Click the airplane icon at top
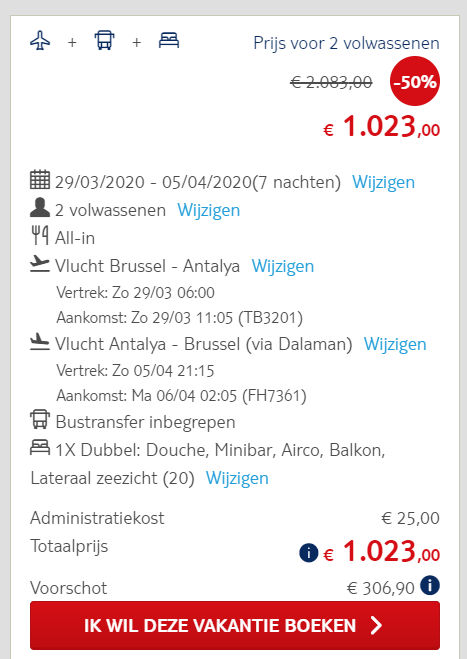This screenshot has width=467, height=659. (x=40, y=41)
